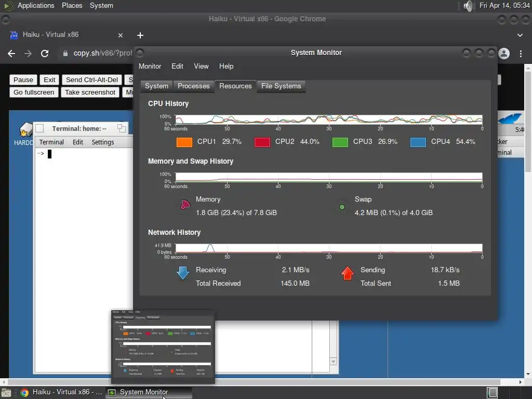Select the Resources tab
532x399 pixels.
click(x=235, y=86)
